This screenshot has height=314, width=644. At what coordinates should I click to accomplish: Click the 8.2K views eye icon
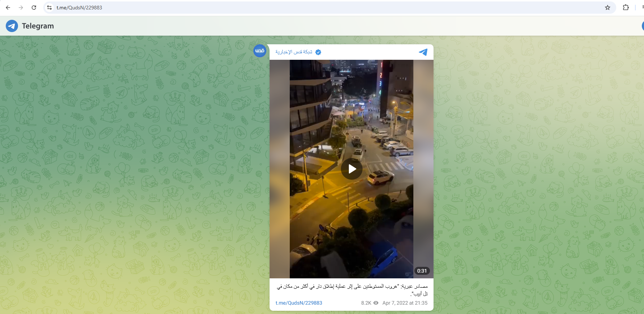(x=376, y=303)
